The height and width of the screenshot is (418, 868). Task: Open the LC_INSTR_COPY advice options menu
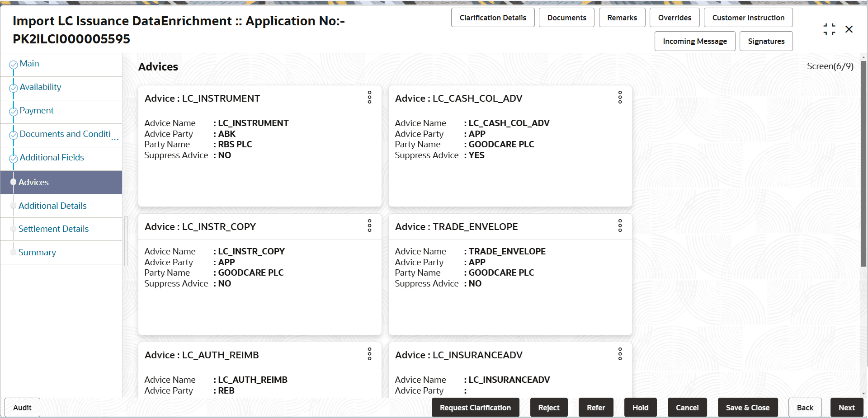click(369, 225)
